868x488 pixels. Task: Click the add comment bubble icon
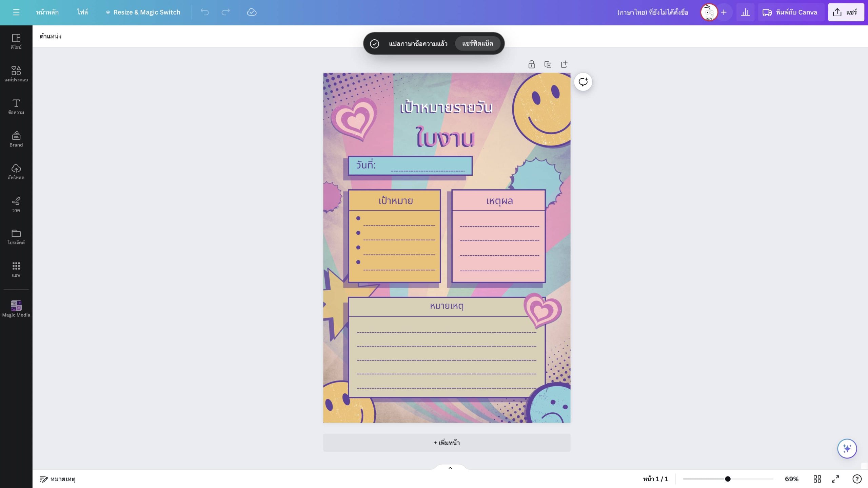point(583,82)
